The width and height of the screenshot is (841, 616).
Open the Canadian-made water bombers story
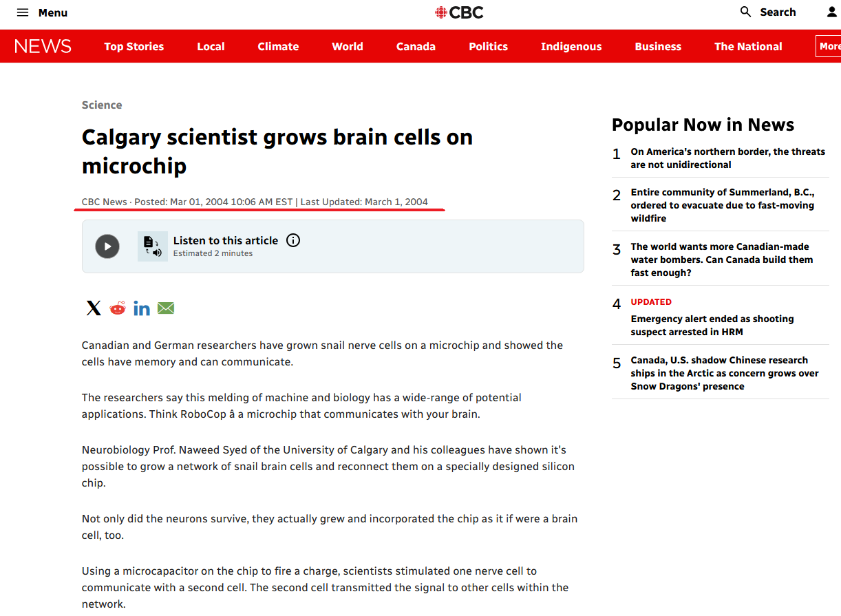point(722,259)
